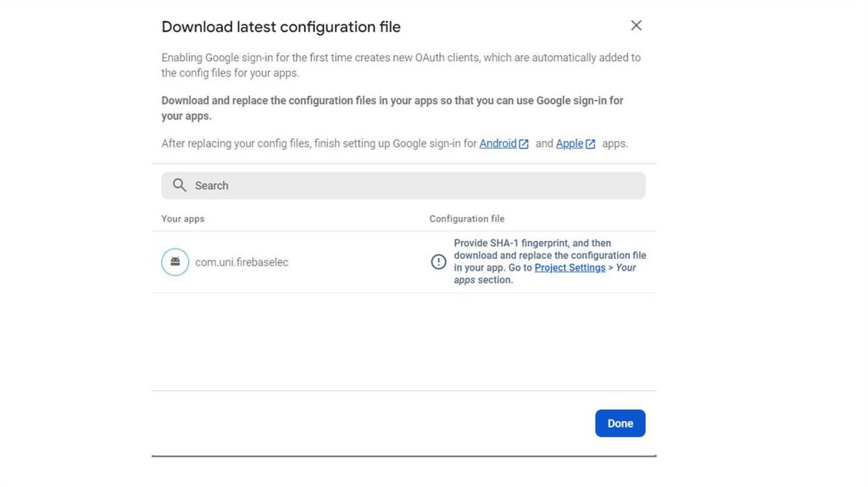Viewport: 868px width, 487px height.
Task: Click external-link icon next to Android
Action: pyautogui.click(x=524, y=144)
